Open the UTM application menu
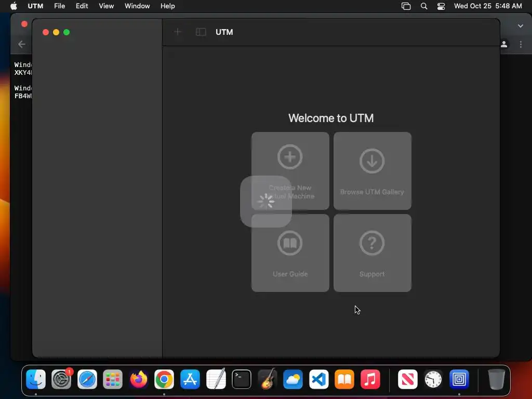Viewport: 532px width, 399px height. pos(35,6)
